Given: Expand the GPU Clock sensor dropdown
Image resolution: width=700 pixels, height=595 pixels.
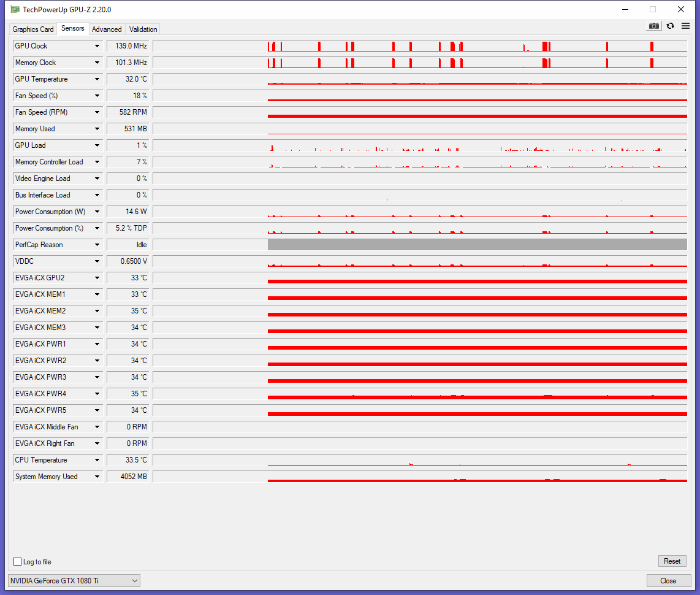Looking at the screenshot, I should pyautogui.click(x=97, y=46).
